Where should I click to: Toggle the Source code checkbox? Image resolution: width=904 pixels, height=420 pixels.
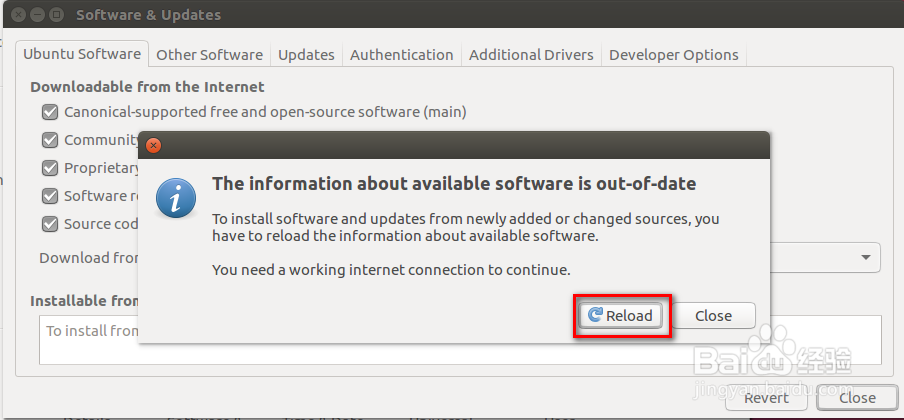pyautogui.click(x=50, y=224)
